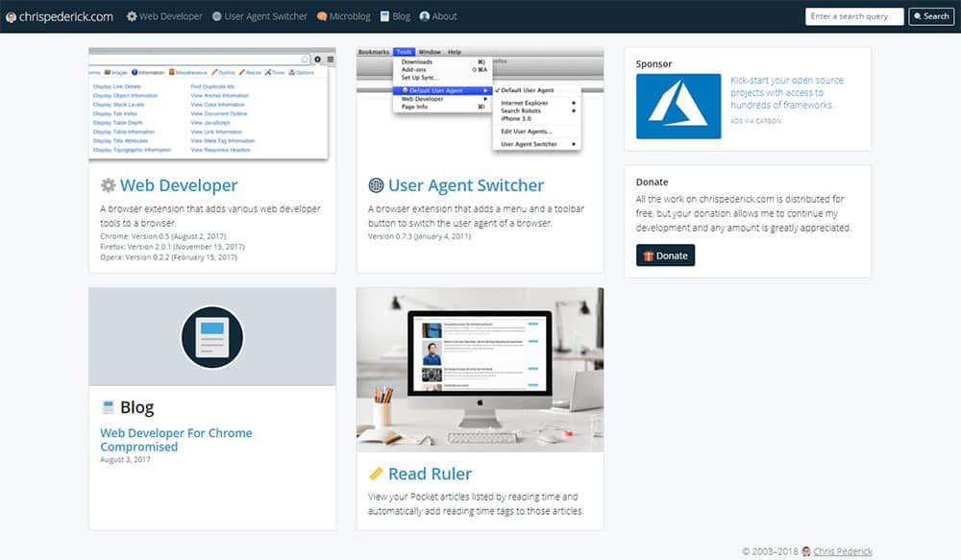The image size is (961, 560).
Task: Open the Blog card heading
Action: point(136,407)
